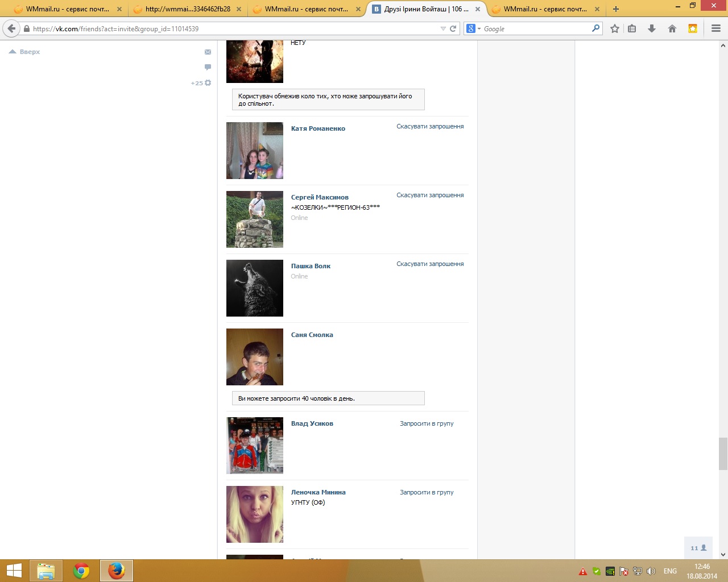Invite Леночка Минина to the group
The width and height of the screenshot is (728, 582).
pyautogui.click(x=427, y=492)
